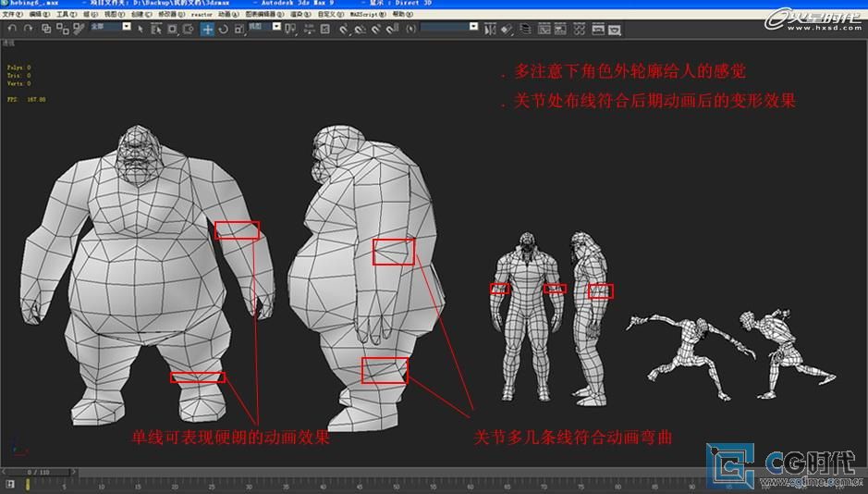This screenshot has height=494, width=868.
Task: Click the 透视 viewport label
Action: click(x=8, y=43)
